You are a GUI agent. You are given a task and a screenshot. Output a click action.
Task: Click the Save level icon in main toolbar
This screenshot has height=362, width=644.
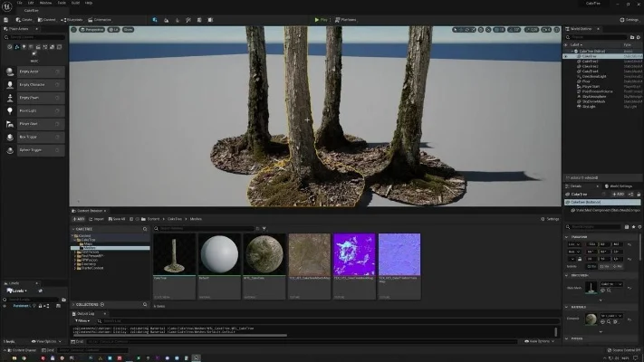[x=5, y=20]
